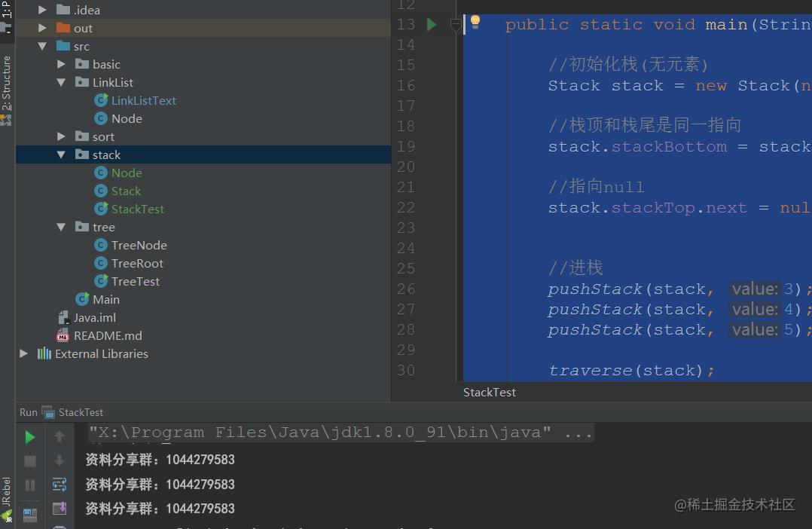Run main from the gutter arrow
812x529 pixels.
coord(431,24)
